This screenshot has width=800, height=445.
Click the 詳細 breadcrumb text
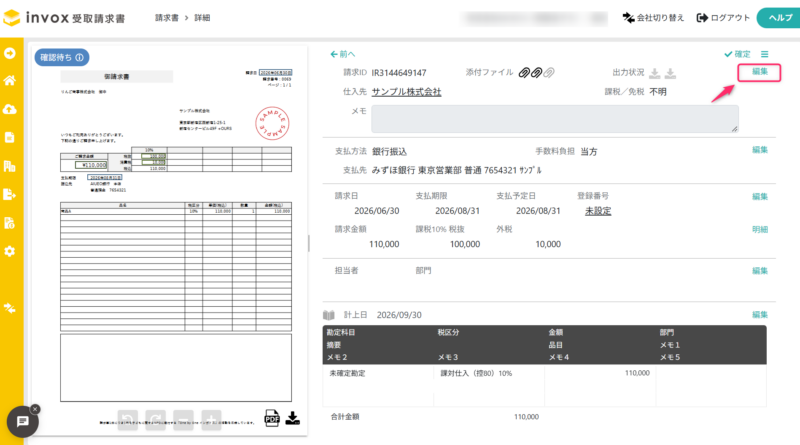202,18
